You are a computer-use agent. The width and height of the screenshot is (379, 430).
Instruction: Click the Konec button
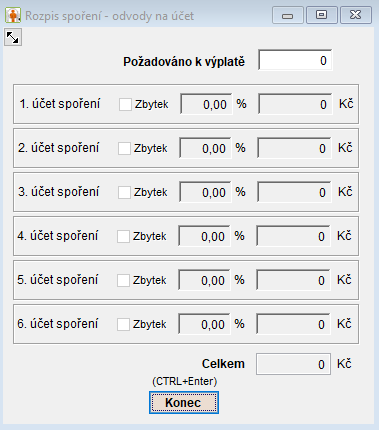tap(184, 403)
